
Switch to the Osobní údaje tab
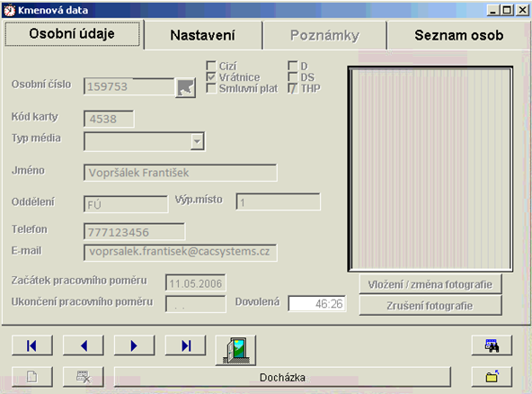click(72, 34)
